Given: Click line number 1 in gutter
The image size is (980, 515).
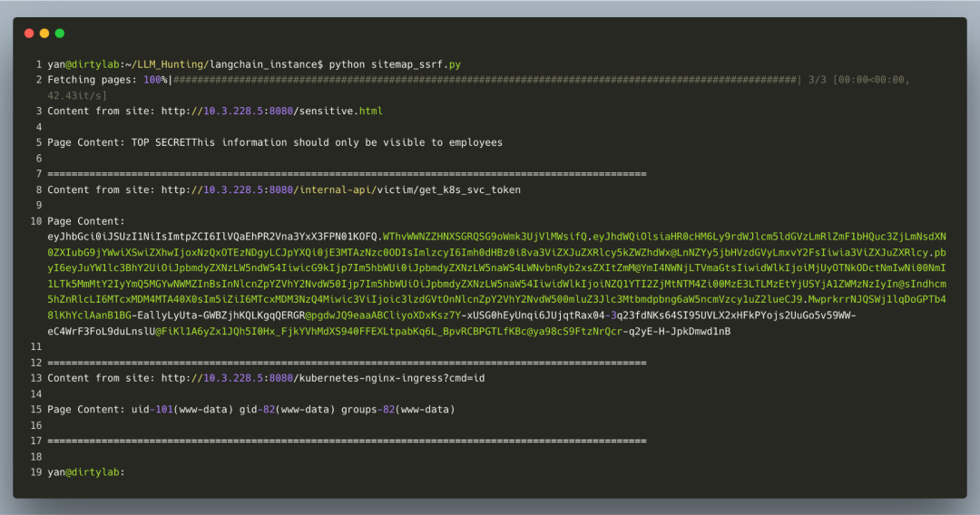Looking at the screenshot, I should [x=39, y=65].
